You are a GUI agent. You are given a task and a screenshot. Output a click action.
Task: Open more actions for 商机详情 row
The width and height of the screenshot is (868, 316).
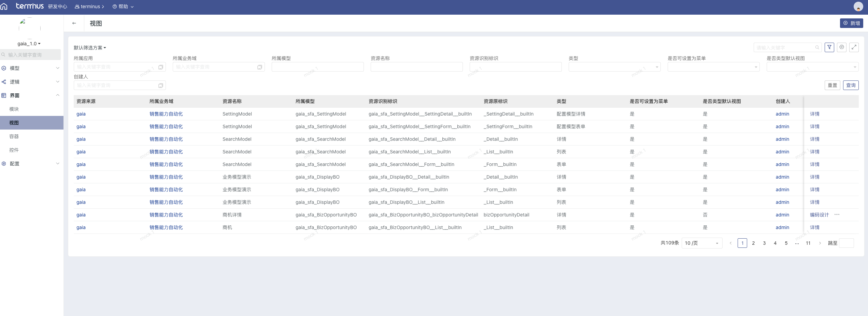(x=837, y=215)
